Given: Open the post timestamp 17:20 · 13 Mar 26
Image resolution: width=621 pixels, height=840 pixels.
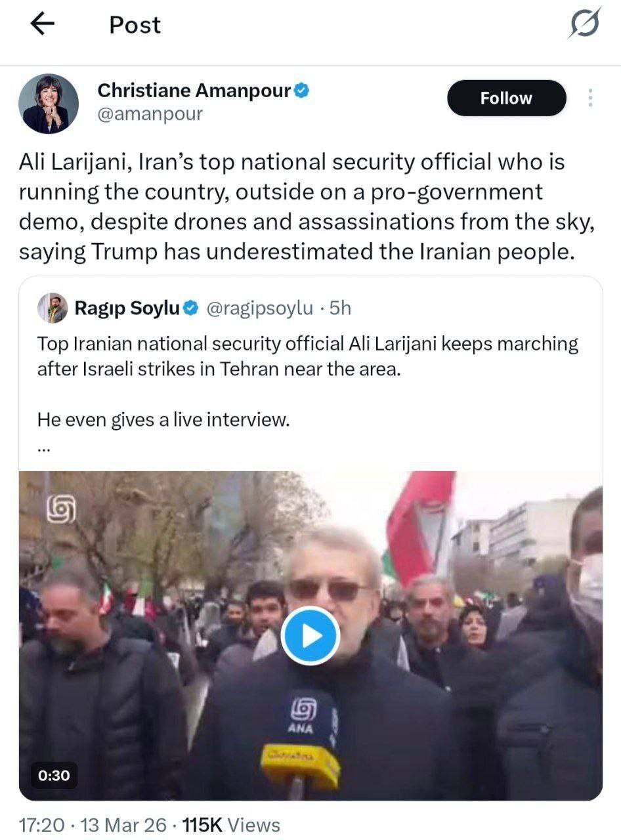Looking at the screenshot, I should click(x=93, y=825).
